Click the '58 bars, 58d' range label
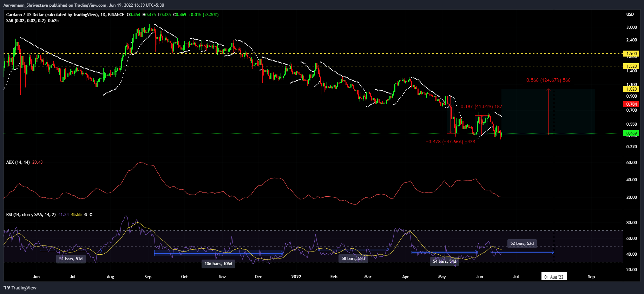This screenshot has width=644, height=294. pyautogui.click(x=353, y=259)
